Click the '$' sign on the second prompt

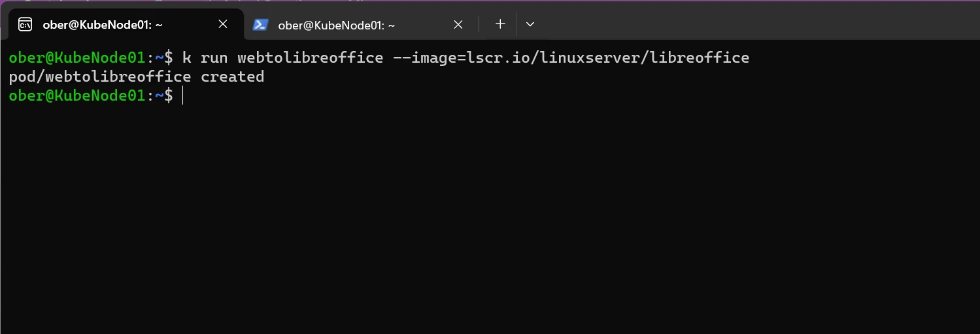click(168, 96)
